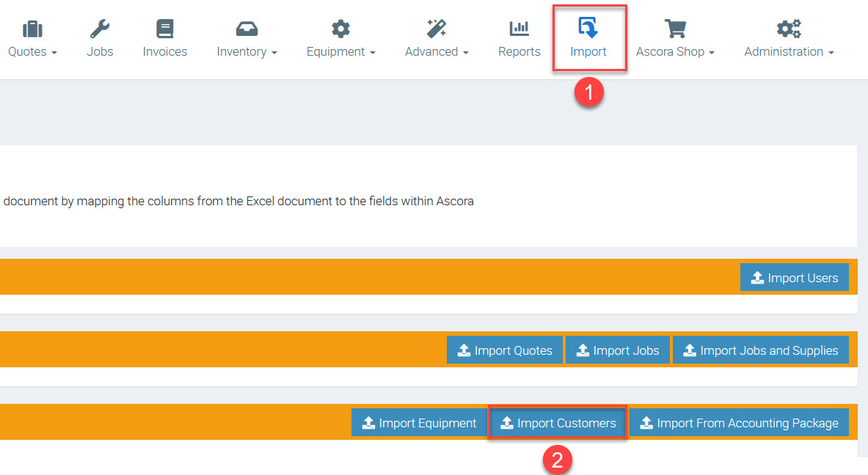Click the Equipment gear icon

340,29
